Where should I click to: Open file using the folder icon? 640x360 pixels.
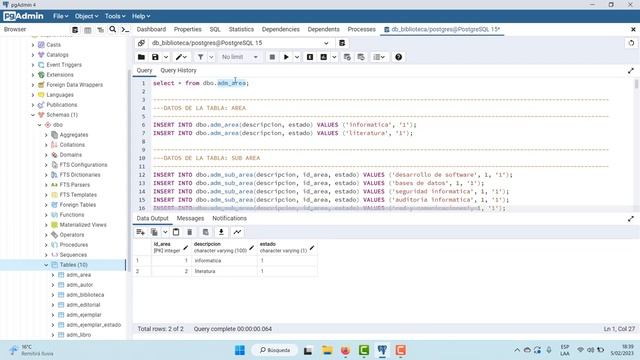pyautogui.click(x=141, y=57)
